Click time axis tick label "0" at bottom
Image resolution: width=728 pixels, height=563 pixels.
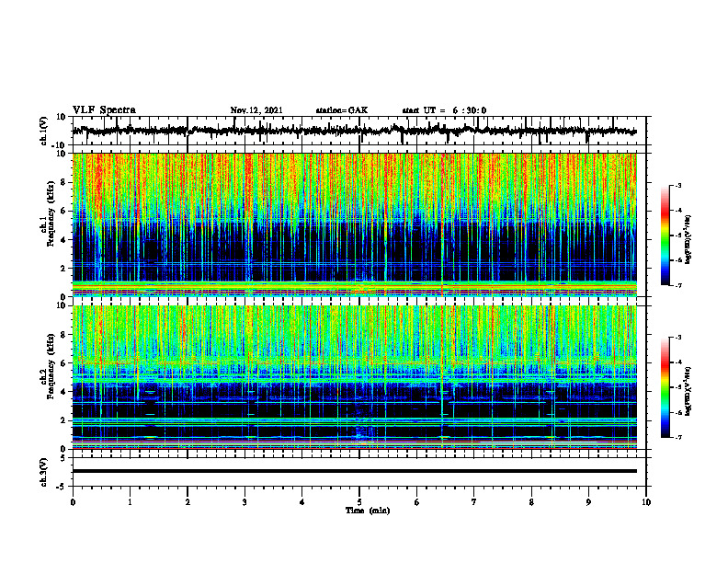(73, 502)
